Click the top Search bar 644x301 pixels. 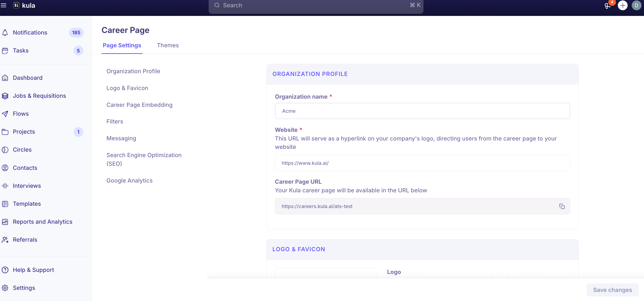coord(316,5)
